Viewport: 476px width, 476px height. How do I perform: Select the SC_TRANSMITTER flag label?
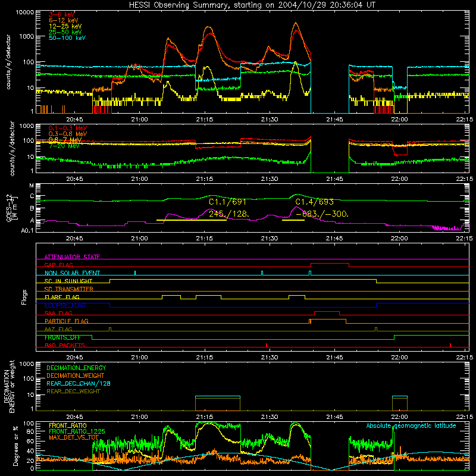[69, 289]
